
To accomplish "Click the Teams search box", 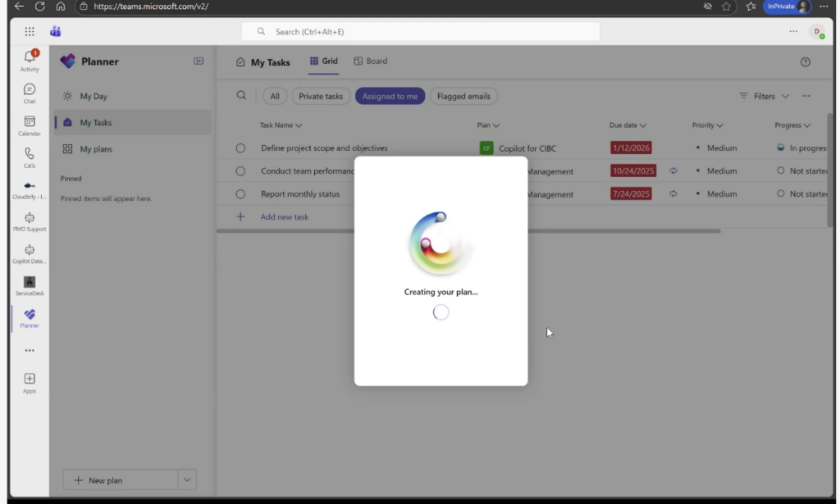I will [421, 32].
